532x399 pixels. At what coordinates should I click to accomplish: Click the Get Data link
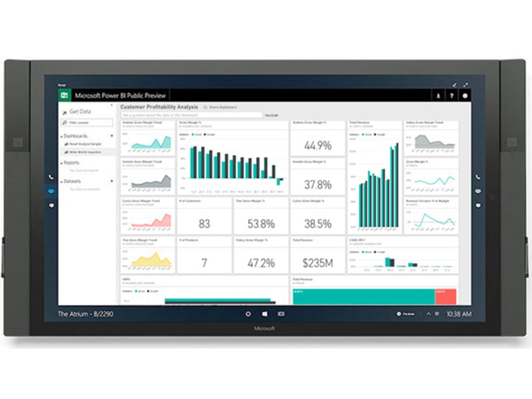click(x=80, y=111)
